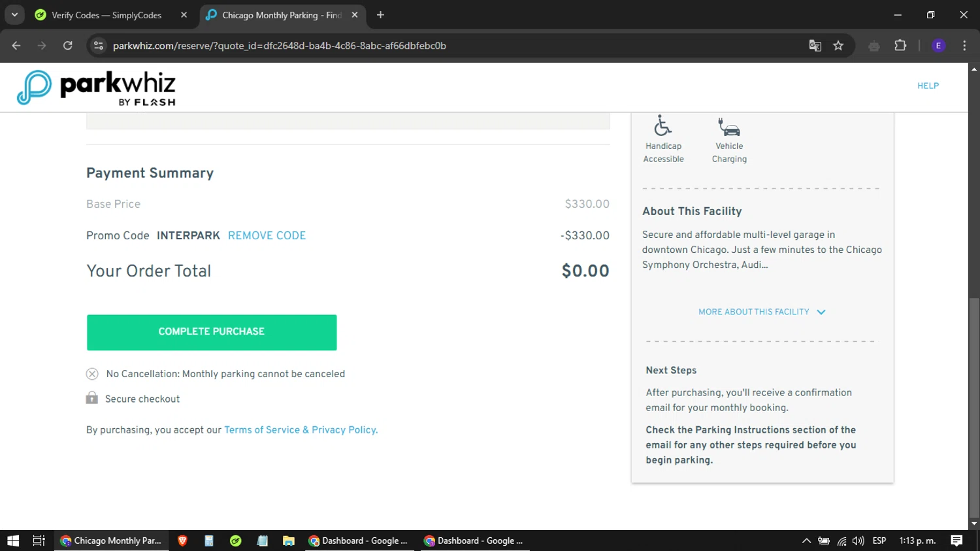Reload the current page

pyautogui.click(x=67, y=46)
